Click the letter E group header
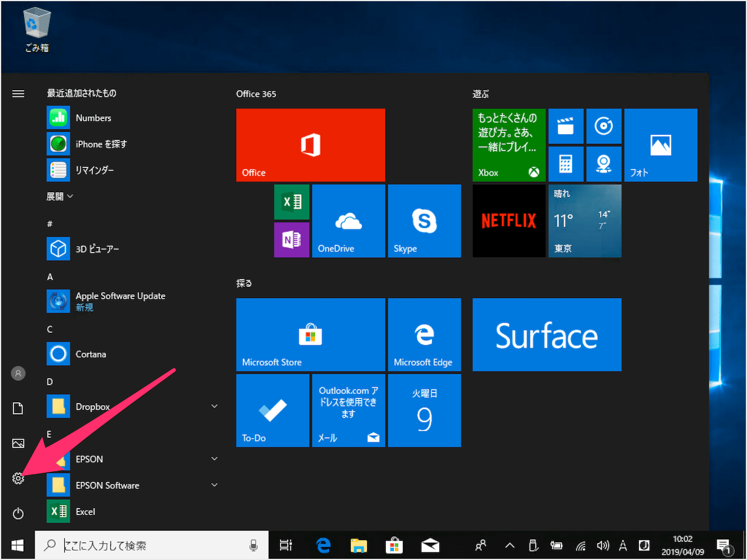747x560 pixels. click(50, 434)
